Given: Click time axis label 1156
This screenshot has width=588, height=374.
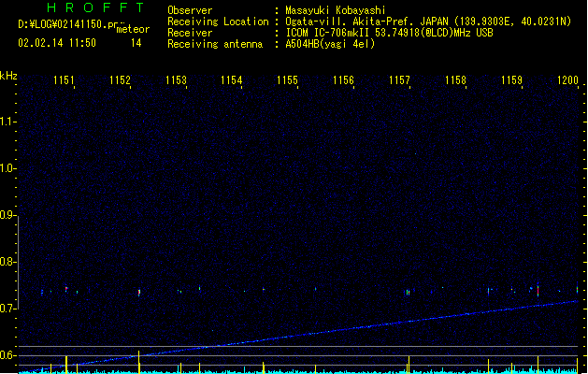Looking at the screenshot, I should (343, 79).
